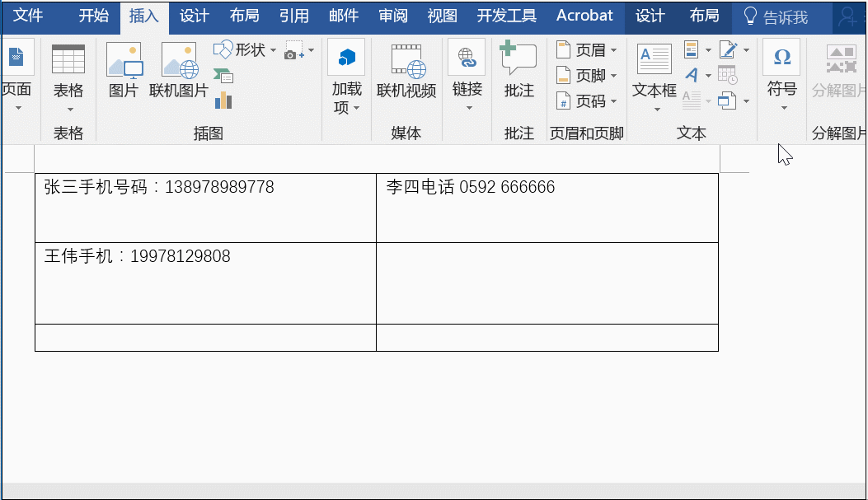Click the lightbulb beside 告诉我
Screen dimensions: 868x500
tap(749, 16)
